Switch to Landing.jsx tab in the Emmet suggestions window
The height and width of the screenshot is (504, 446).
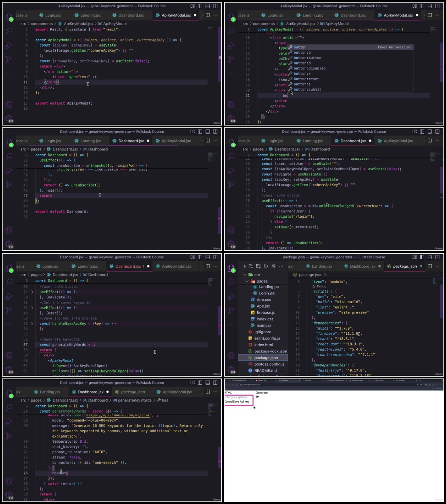(x=309, y=15)
